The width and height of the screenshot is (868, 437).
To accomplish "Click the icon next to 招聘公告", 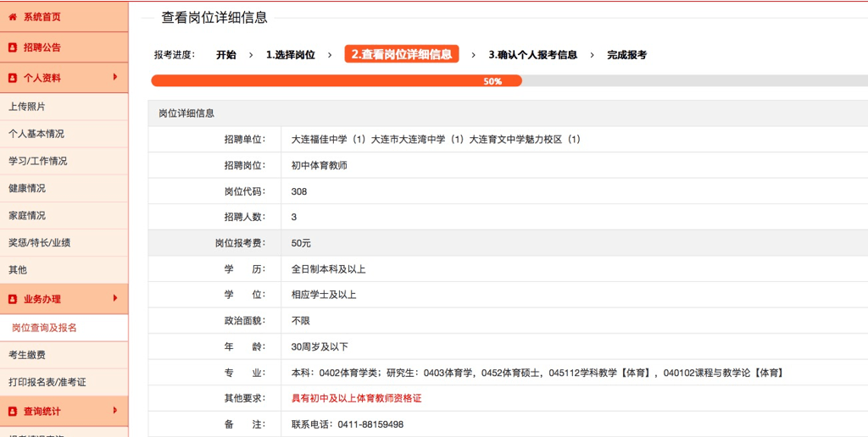I will pos(13,47).
